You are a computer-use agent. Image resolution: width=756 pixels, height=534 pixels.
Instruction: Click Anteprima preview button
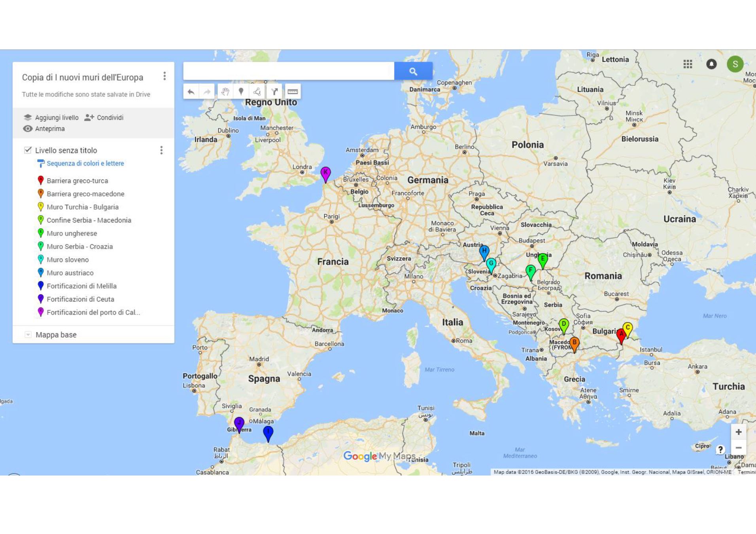point(44,128)
